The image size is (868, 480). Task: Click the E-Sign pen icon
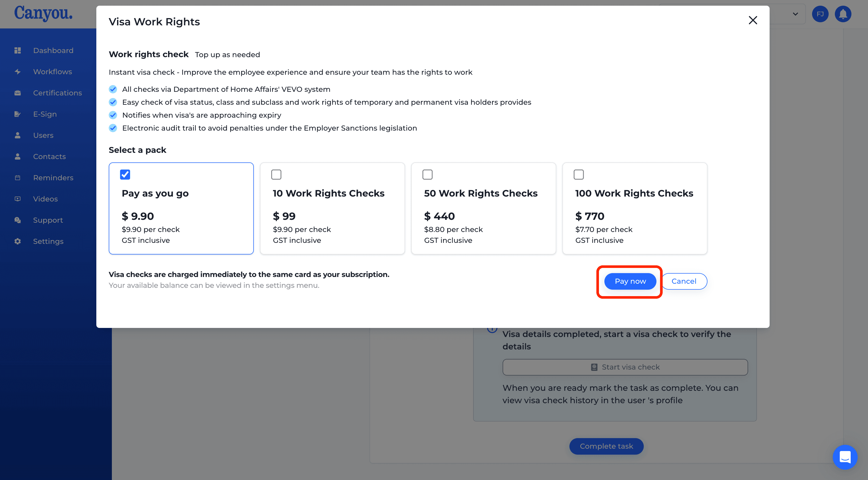click(18, 114)
